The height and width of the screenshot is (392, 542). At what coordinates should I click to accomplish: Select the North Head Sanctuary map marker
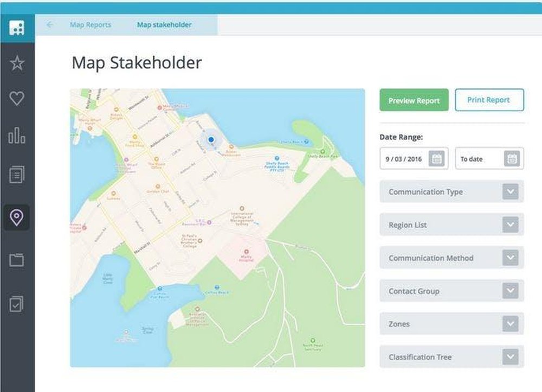(x=313, y=340)
